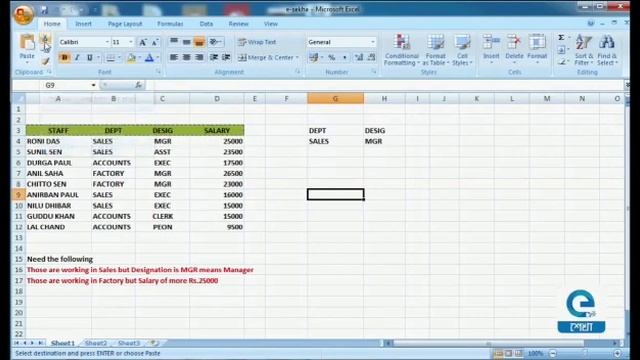
Task: Open Merge & Center dropdown arrow
Action: click(x=297, y=58)
